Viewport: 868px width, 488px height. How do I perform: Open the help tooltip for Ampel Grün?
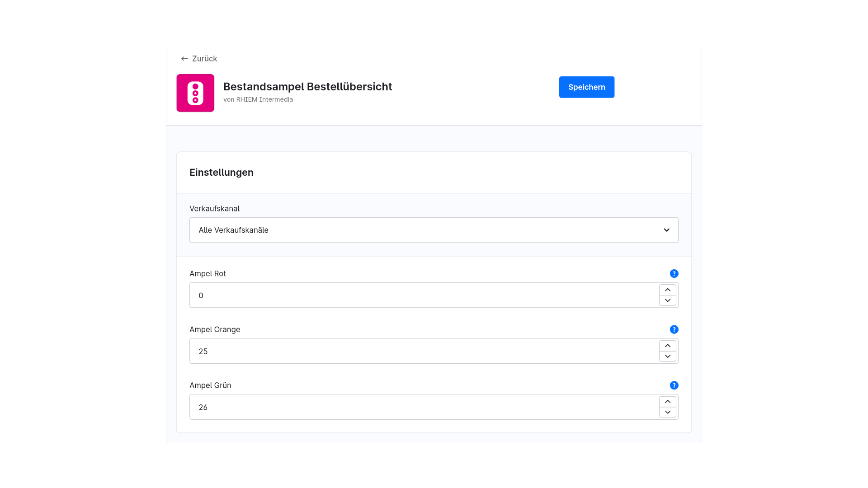674,385
